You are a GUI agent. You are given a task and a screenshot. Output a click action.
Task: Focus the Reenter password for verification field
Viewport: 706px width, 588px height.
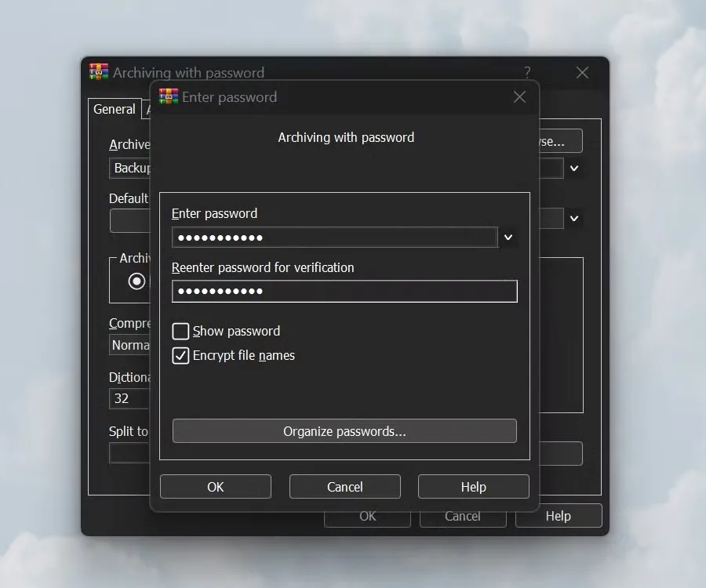pos(344,291)
